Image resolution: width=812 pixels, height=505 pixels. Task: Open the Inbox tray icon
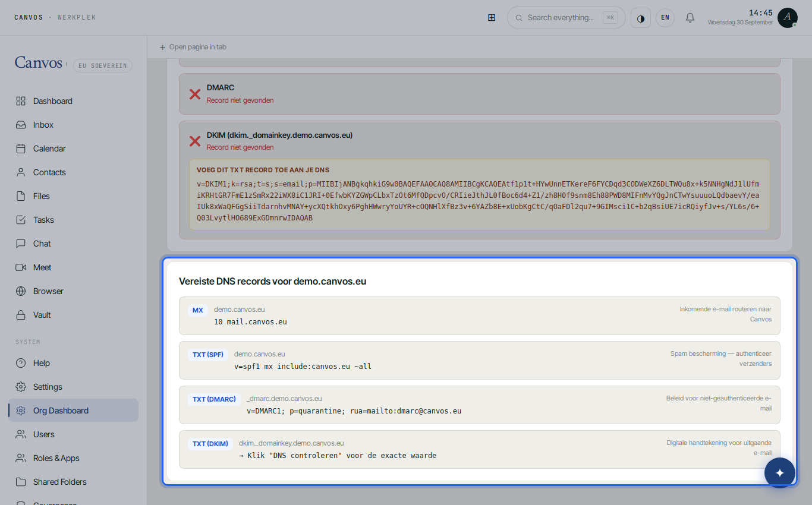click(21, 125)
